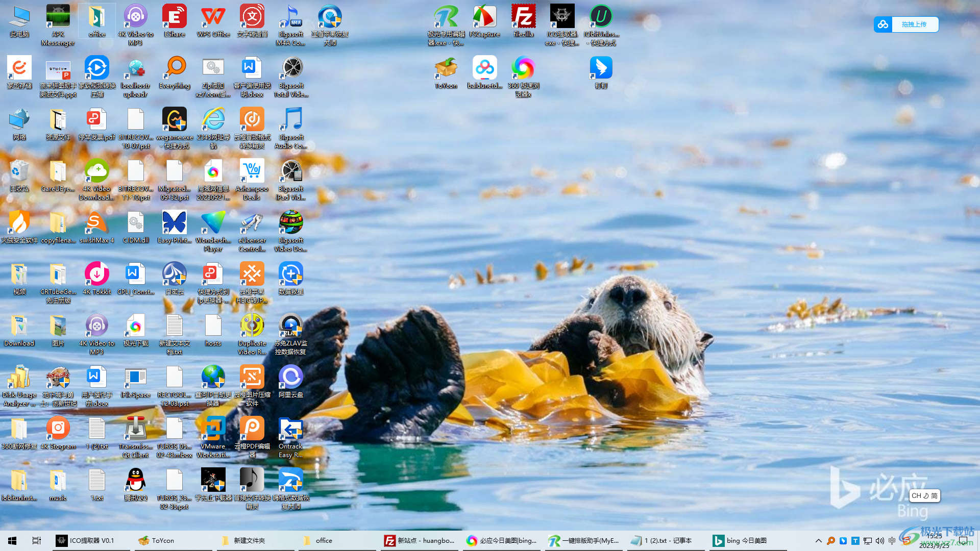Open 阿里云盘 desktop shortcut
Screen dimensions: 980x551
click(x=290, y=381)
